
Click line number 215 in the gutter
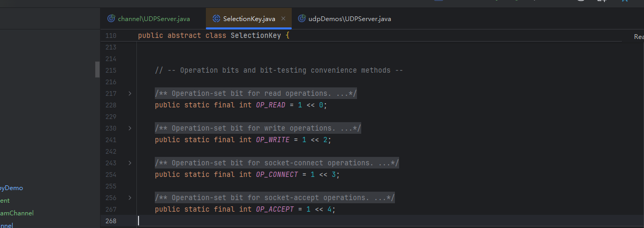[x=111, y=71]
